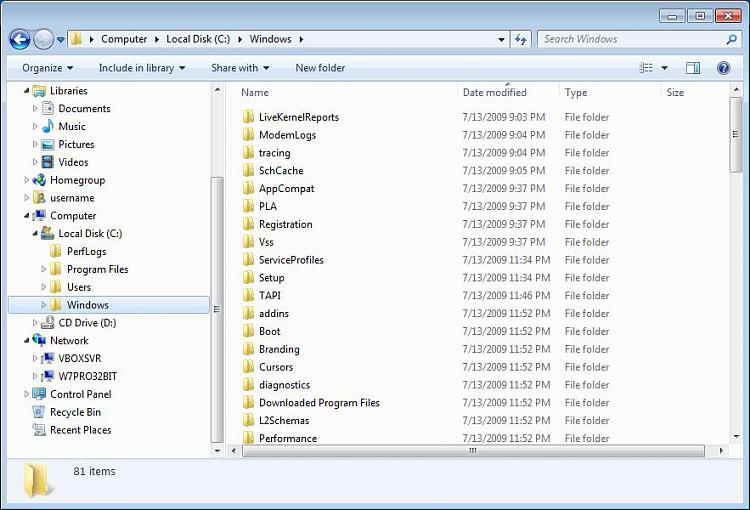The width and height of the screenshot is (750, 510).
Task: Open Help with the question mark icon
Action: (x=724, y=68)
